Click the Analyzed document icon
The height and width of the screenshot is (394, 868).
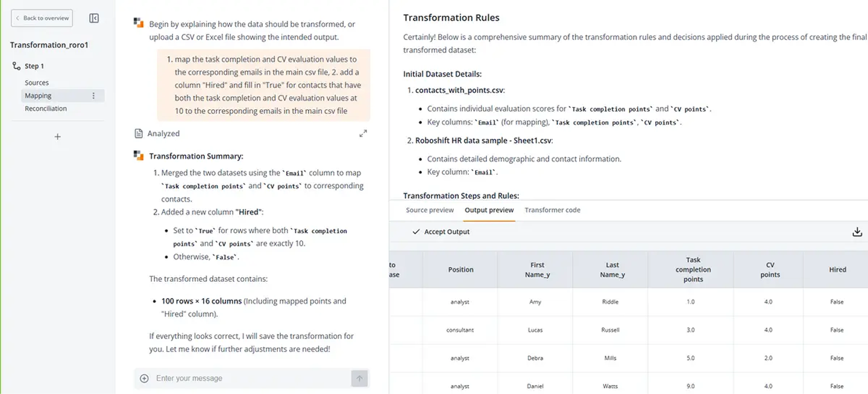point(139,133)
